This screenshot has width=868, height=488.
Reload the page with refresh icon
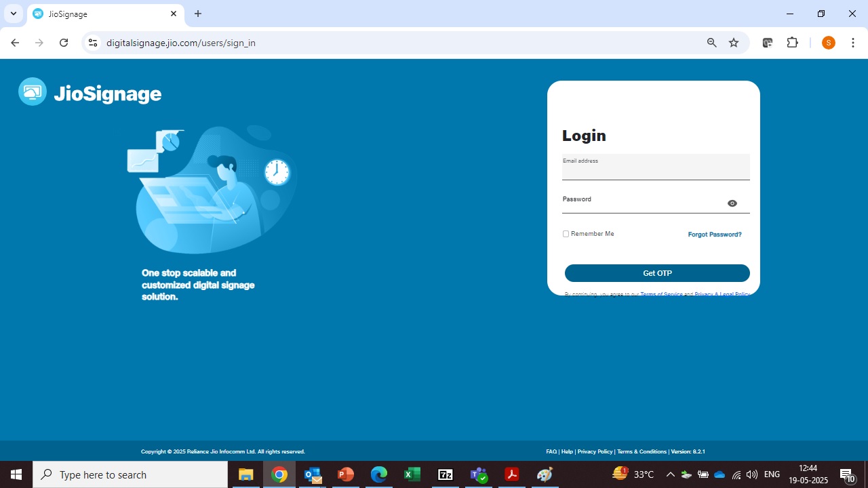(x=64, y=43)
